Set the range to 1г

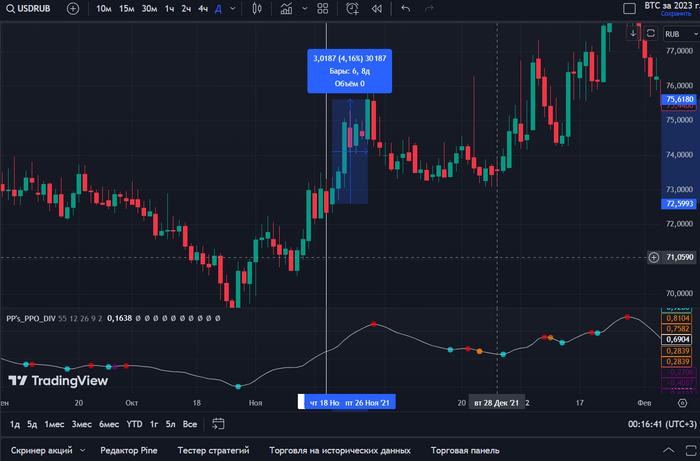coord(154,424)
